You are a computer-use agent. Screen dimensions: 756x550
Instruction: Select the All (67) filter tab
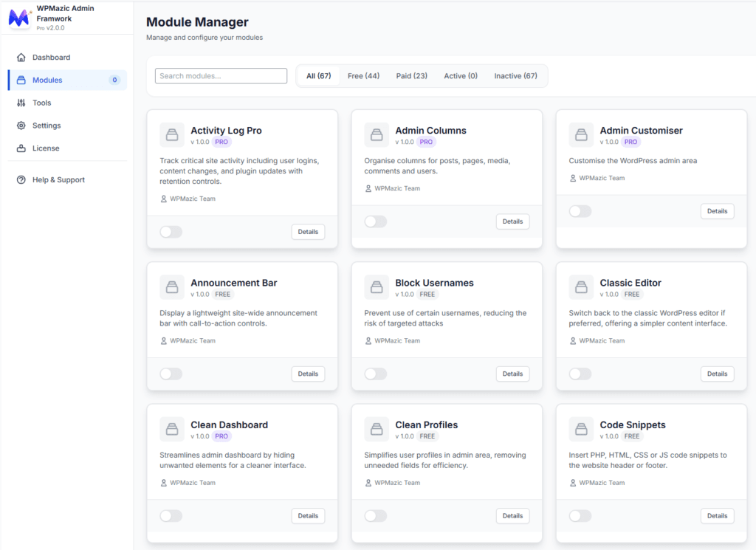click(319, 76)
